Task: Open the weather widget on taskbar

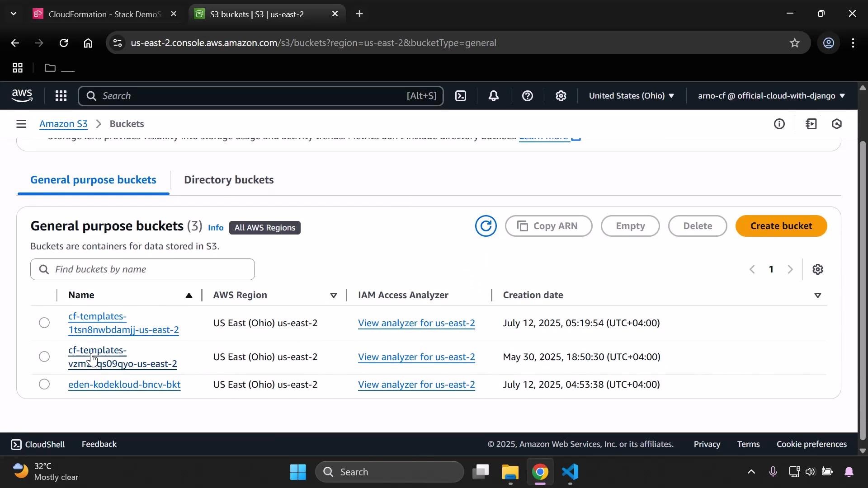Action: coord(45,472)
